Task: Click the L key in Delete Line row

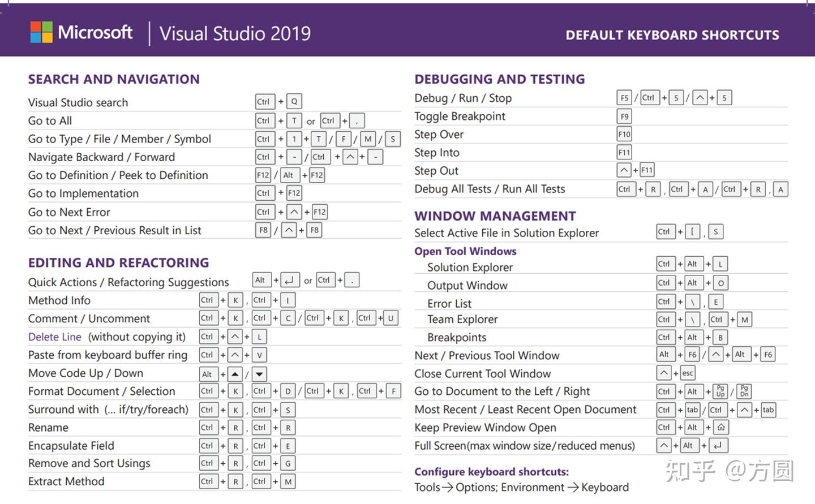Action: [259, 337]
